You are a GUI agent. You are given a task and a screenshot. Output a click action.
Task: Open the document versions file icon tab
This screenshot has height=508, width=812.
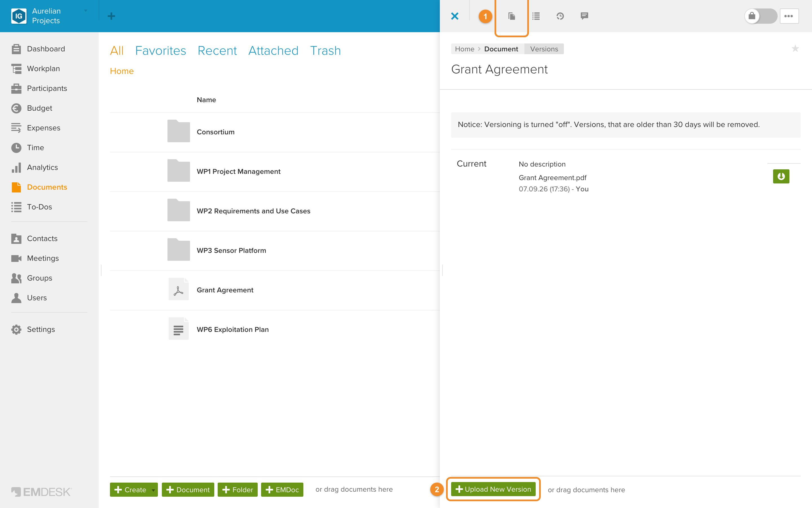511,16
